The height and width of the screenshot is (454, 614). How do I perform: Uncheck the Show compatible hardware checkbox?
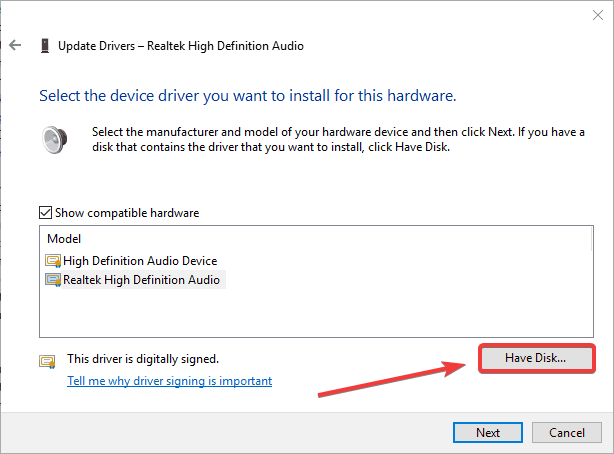(45, 212)
